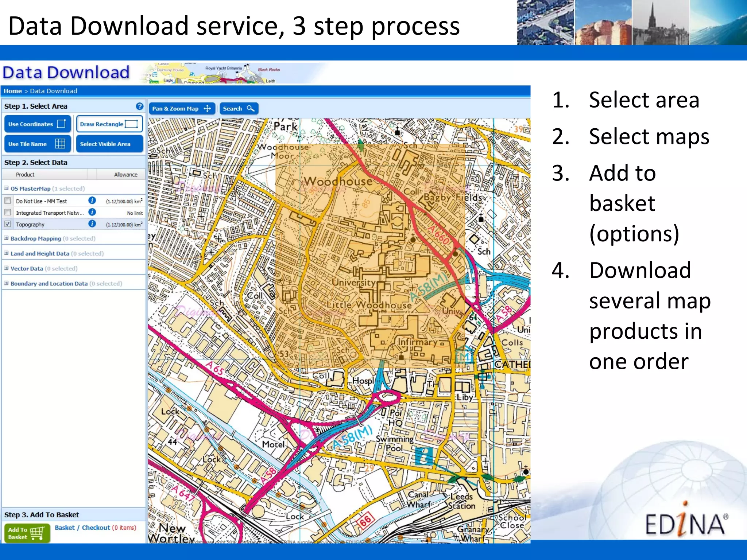Click the orange selected area on map
Viewport: 747px width, 560px height.
click(370, 256)
